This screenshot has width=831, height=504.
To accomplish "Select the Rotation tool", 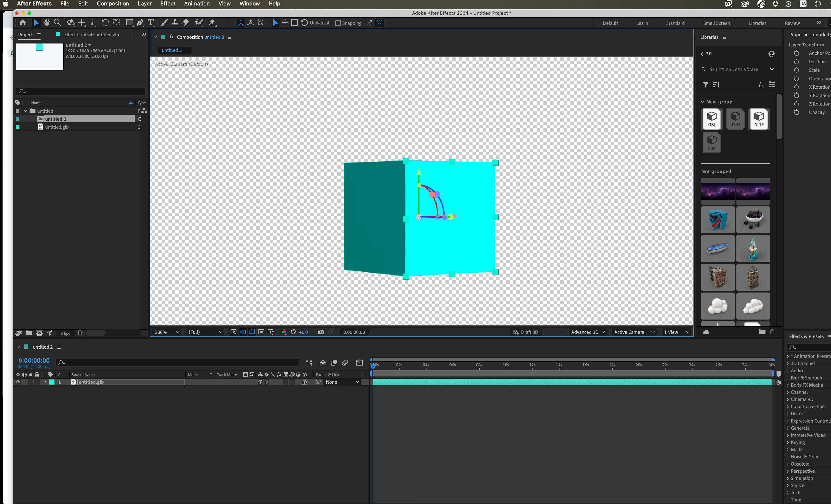I will [x=105, y=23].
